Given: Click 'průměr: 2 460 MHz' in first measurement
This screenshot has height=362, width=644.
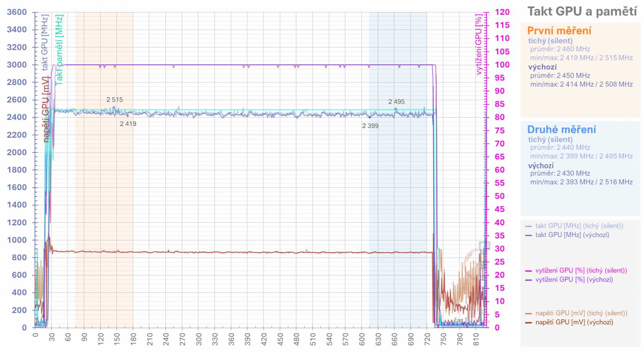Looking at the screenshot, I should pos(560,49).
